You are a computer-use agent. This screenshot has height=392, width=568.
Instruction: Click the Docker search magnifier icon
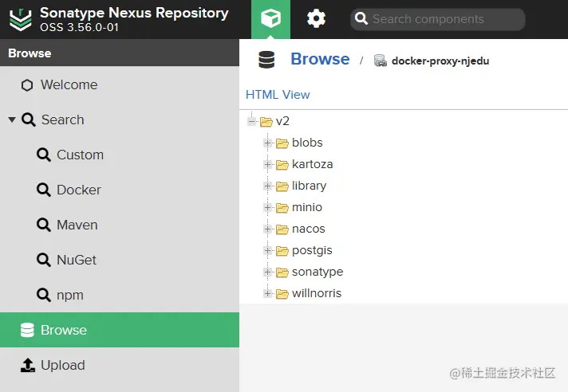(43, 190)
